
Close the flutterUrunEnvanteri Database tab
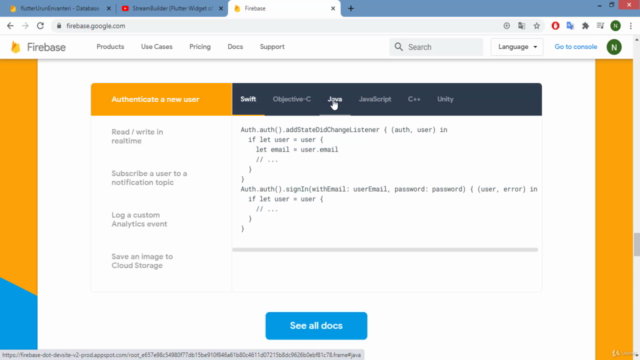(109, 8)
